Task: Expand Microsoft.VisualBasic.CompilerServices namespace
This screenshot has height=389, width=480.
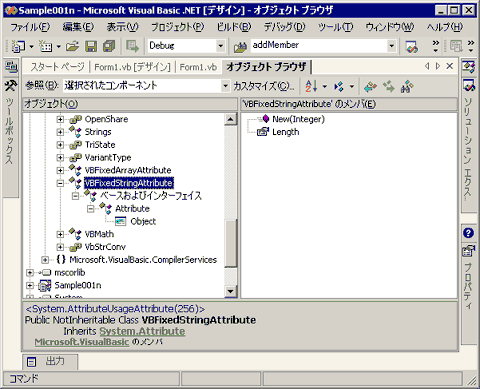Action: pos(45,260)
